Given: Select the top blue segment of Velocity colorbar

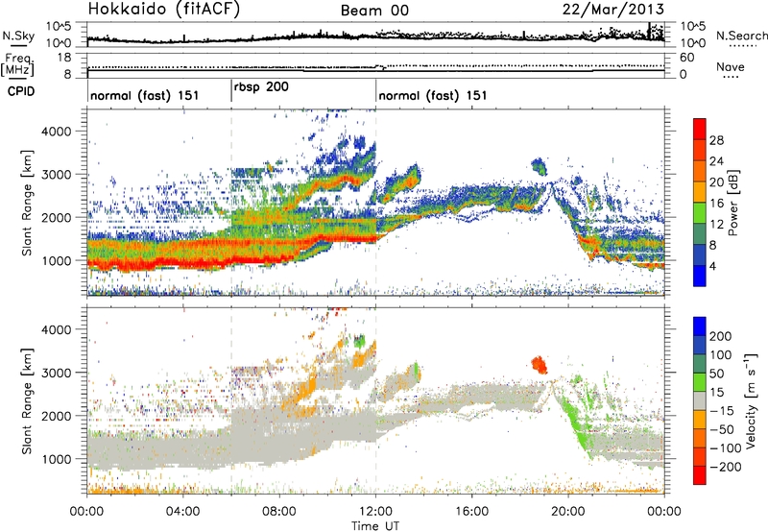Looking at the screenshot, I should click(x=700, y=326).
